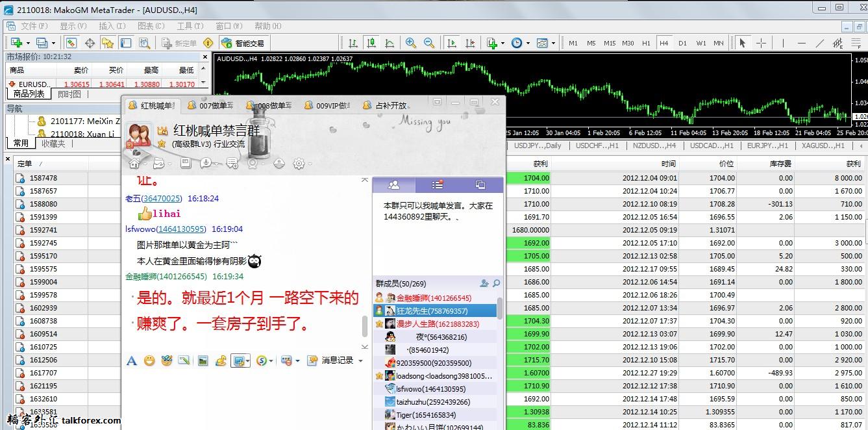Expand indicators list dropdown arrow
The height and width of the screenshot is (430, 868).
pos(502,44)
